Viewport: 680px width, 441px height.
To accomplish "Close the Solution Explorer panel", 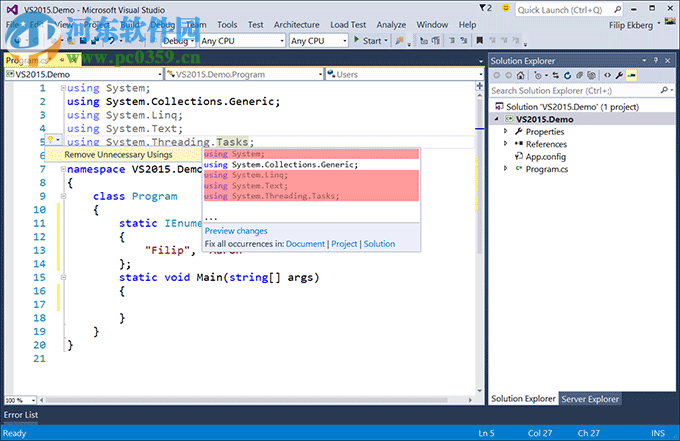I will pyautogui.click(x=668, y=61).
